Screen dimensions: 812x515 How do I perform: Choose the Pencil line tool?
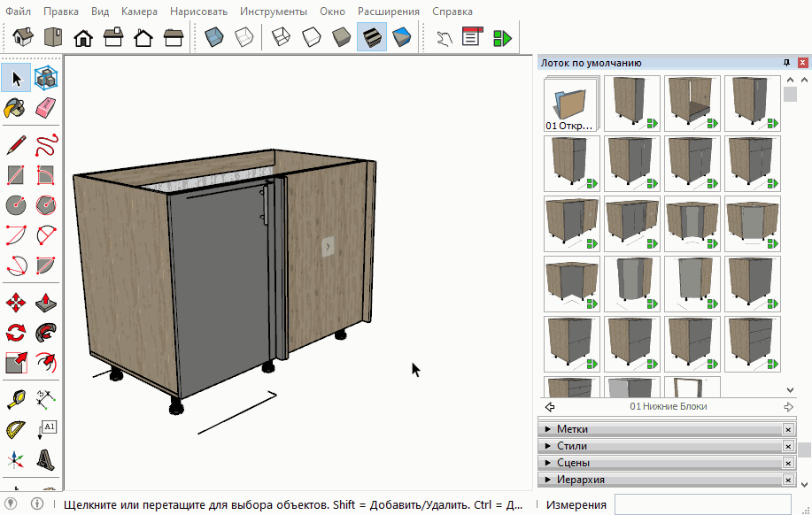pos(16,144)
